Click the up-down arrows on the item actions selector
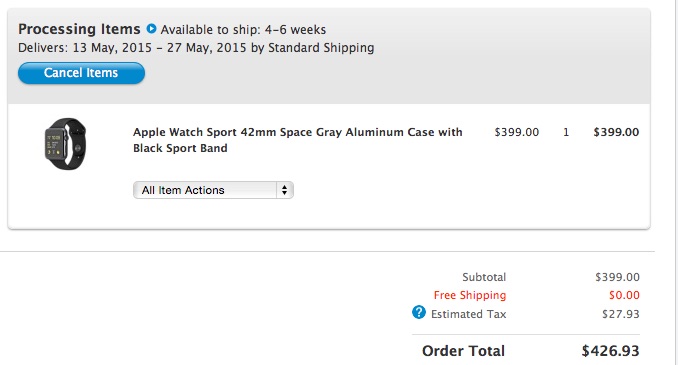The image size is (678, 365). pyautogui.click(x=285, y=190)
